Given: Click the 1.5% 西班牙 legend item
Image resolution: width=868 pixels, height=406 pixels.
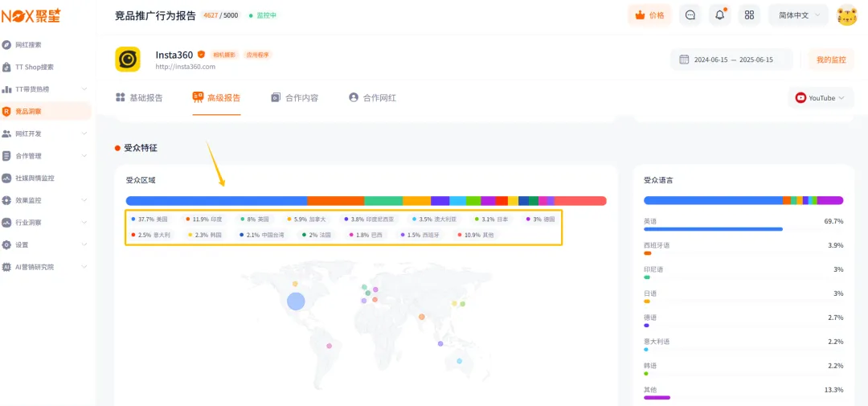Looking at the screenshot, I should click(419, 235).
